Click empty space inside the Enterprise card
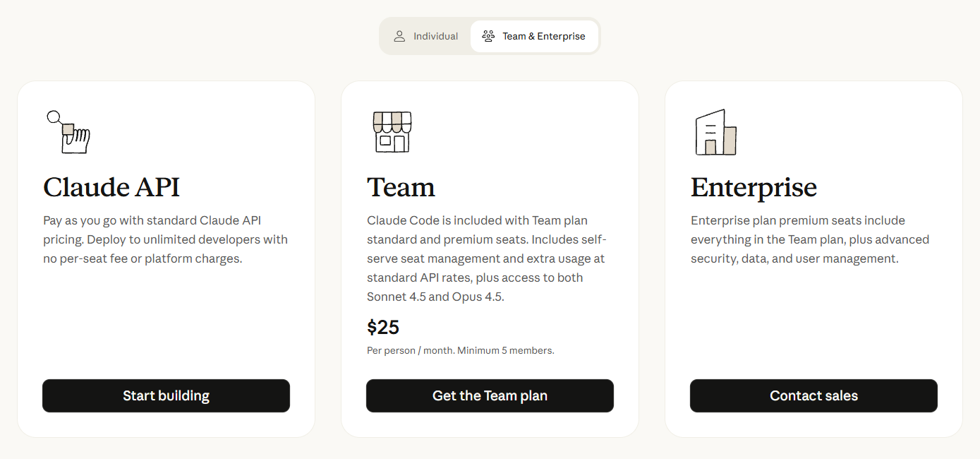 [x=813, y=325]
